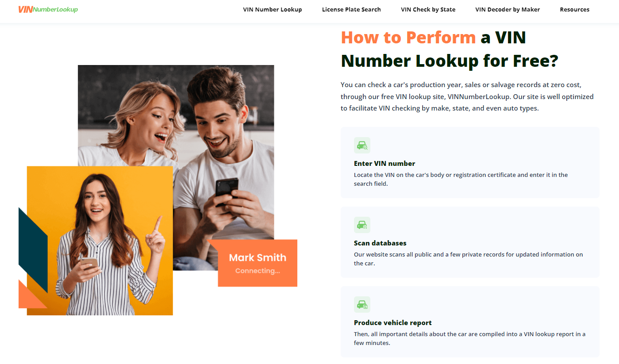Image resolution: width=619 pixels, height=364 pixels.
Task: Click the How to Perform orange heading text
Action: tap(408, 38)
